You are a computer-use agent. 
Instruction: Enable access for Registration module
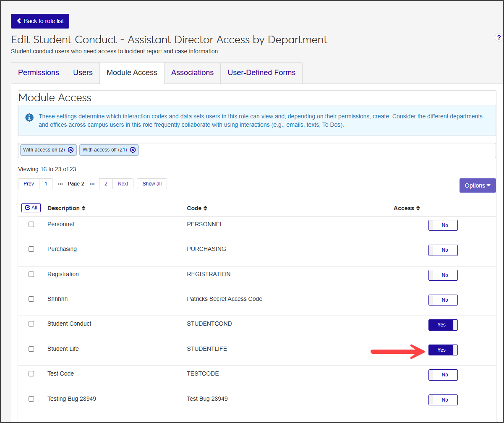click(x=443, y=275)
